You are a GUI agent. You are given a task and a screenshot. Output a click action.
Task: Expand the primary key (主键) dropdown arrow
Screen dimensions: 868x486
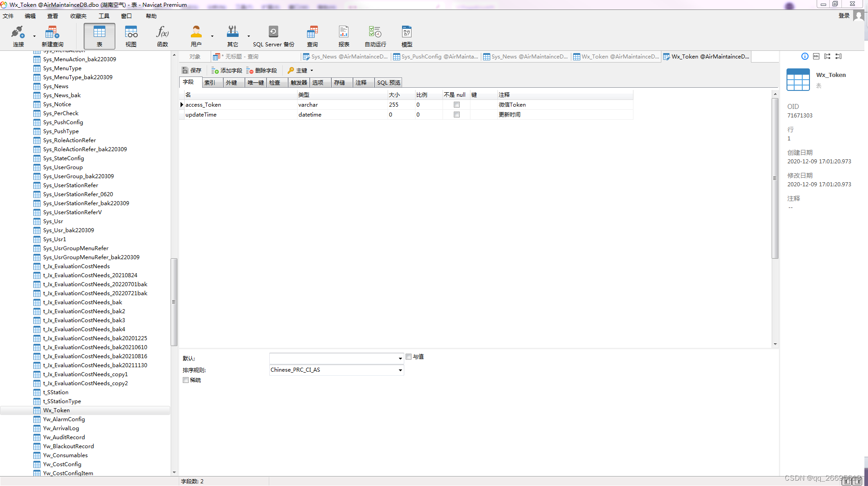coord(312,71)
